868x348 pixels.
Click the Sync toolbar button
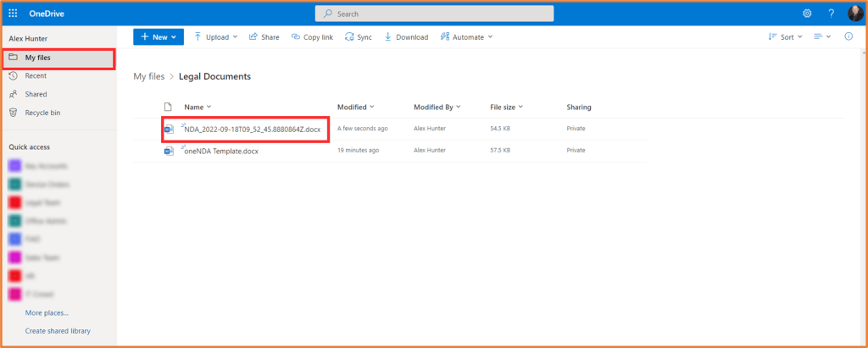[359, 37]
